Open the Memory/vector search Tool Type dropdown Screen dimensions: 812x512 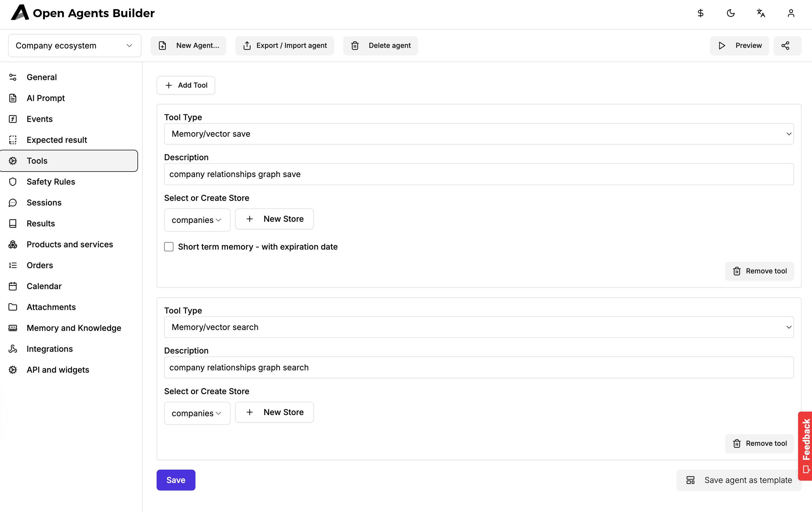(x=479, y=327)
